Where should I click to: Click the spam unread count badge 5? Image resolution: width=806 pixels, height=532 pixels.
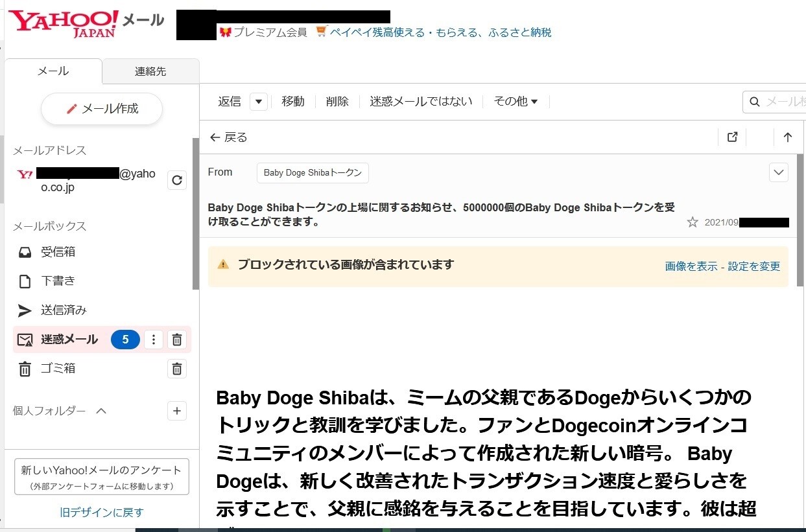[x=125, y=340]
